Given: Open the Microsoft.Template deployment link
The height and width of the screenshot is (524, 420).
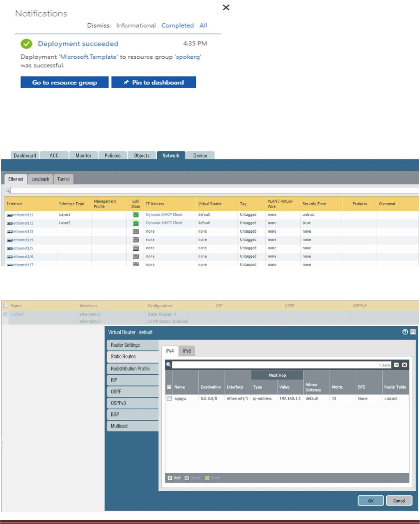Looking at the screenshot, I should [x=89, y=57].
